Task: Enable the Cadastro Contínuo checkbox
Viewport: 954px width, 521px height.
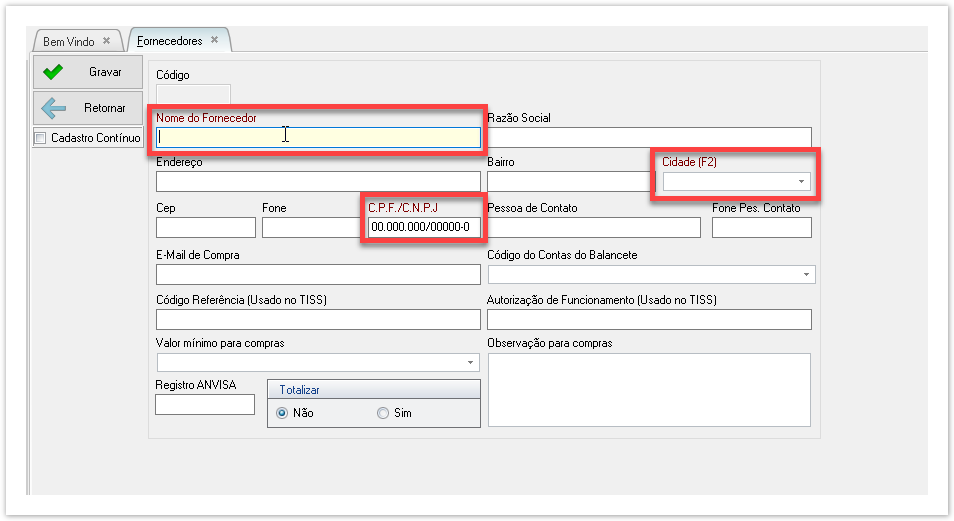Action: [40, 138]
